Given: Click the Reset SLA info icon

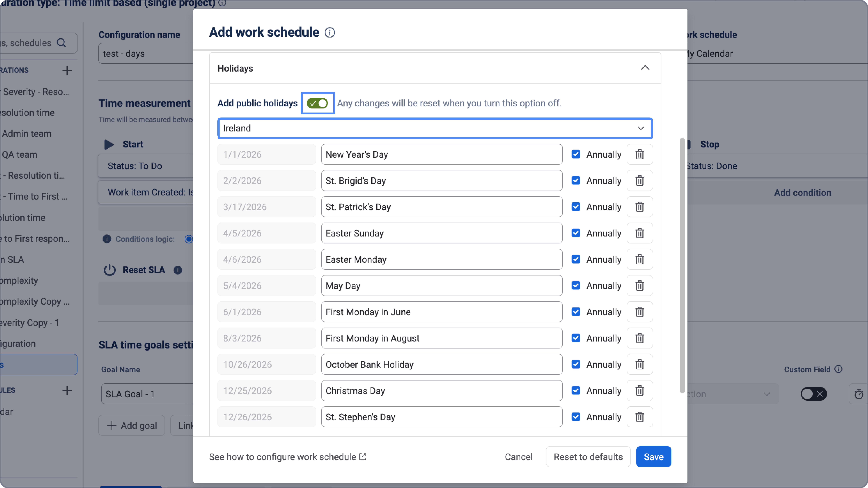Looking at the screenshot, I should coord(178,270).
